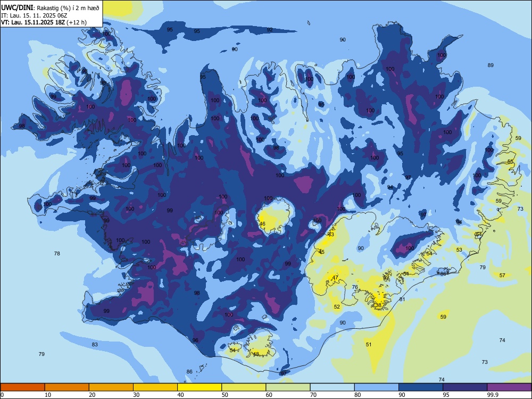532x399 pixels.
Task: Click the legend tick label 99.9
Action: pos(493,395)
